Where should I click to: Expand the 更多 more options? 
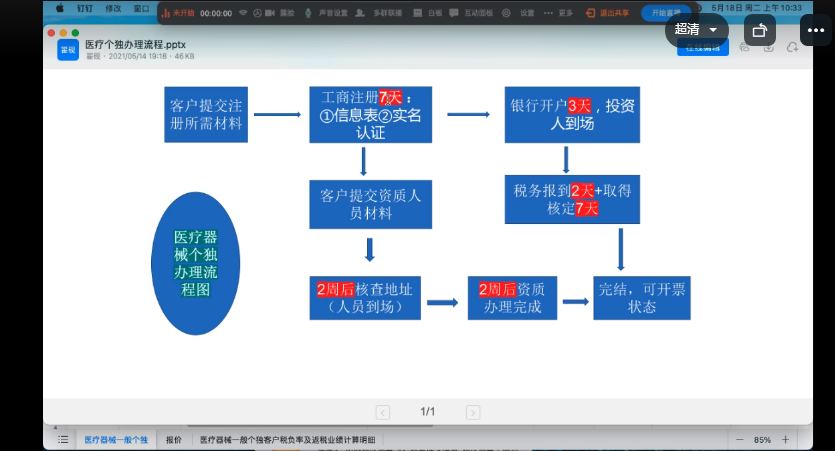click(x=565, y=13)
